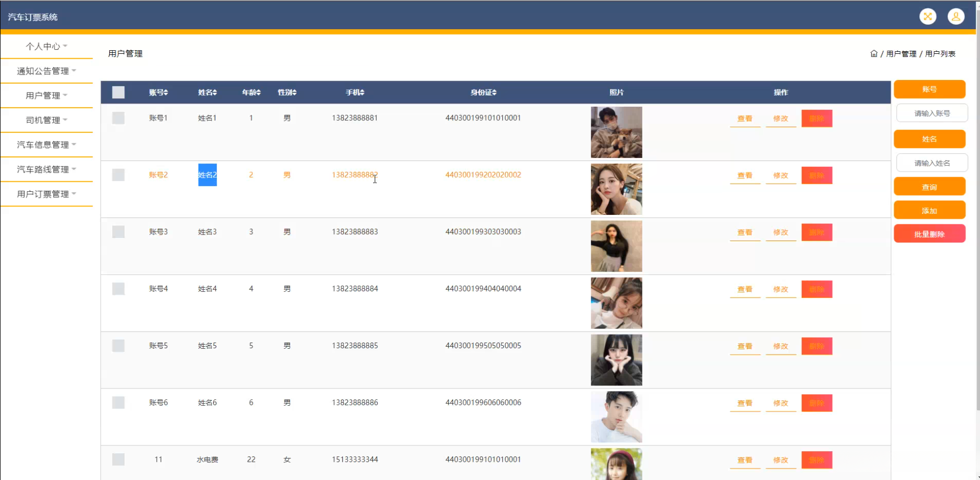Click the page's vertical scrollbar
Screen dimensions: 980x480
(977, 209)
